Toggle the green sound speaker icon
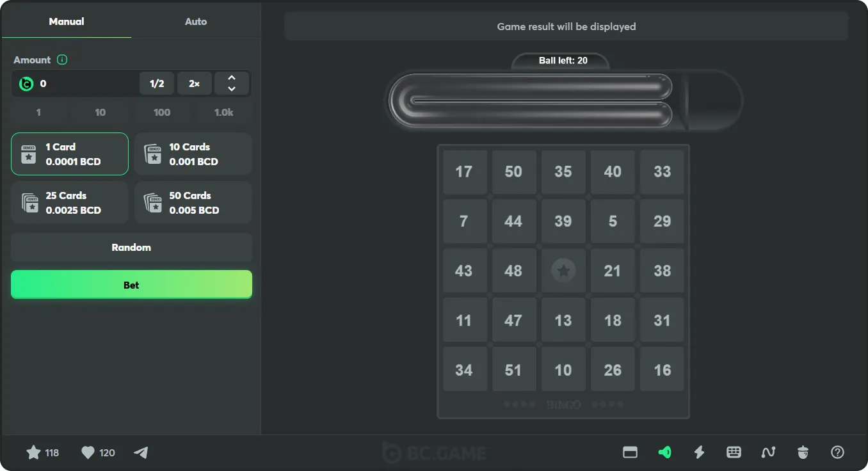This screenshot has width=868, height=471. click(664, 452)
